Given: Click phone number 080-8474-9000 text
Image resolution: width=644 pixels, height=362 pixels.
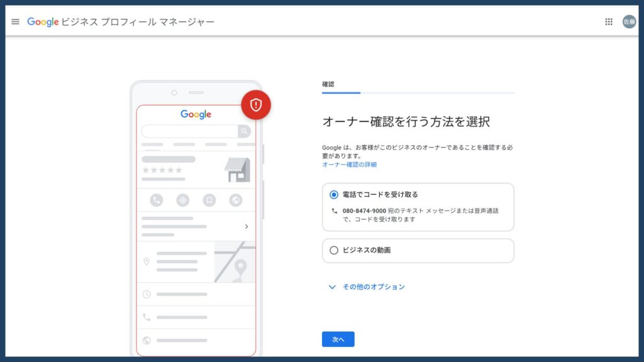Looking at the screenshot, I should pos(364,211).
